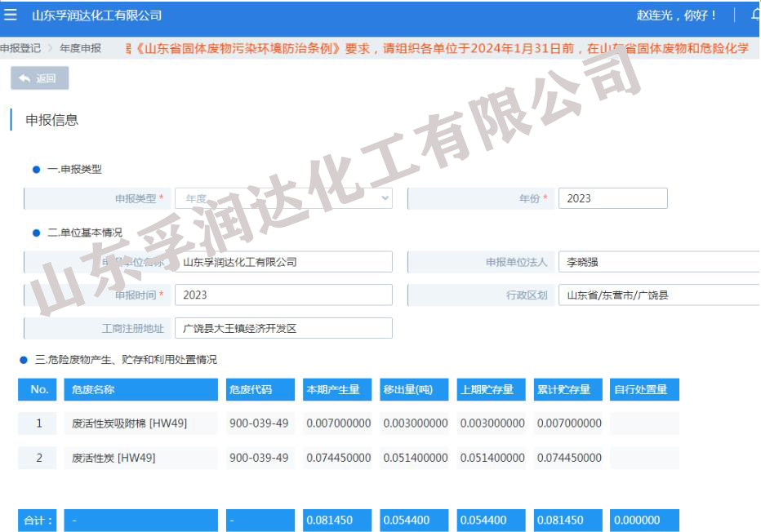Click the 0.074450000 本期产生量 cell in row 2
The height and width of the screenshot is (532, 761).
tap(338, 458)
